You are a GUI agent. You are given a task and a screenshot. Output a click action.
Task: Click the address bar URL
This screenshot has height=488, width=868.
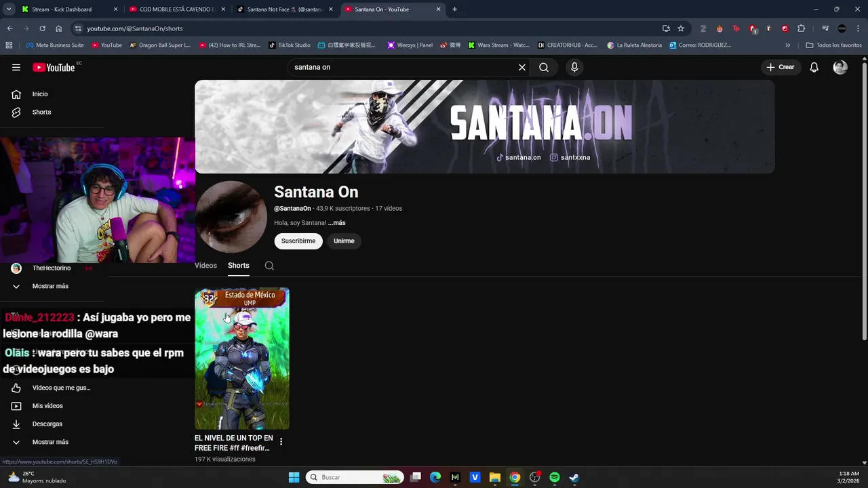[x=134, y=28]
